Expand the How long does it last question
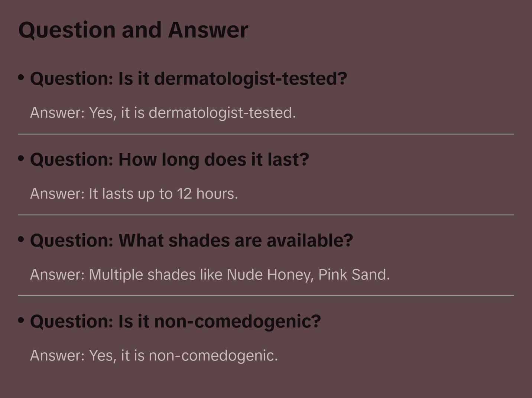The height and width of the screenshot is (398, 532). point(169,160)
